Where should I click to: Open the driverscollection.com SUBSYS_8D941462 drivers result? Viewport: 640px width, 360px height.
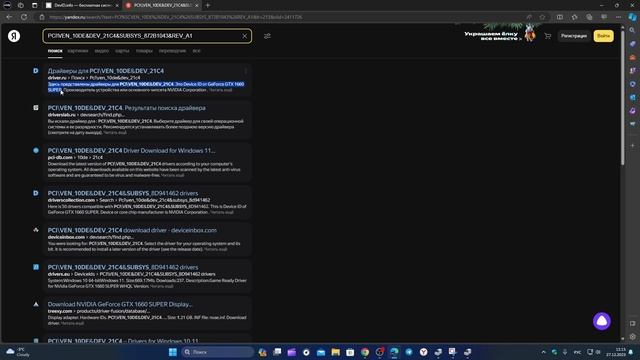(123, 193)
